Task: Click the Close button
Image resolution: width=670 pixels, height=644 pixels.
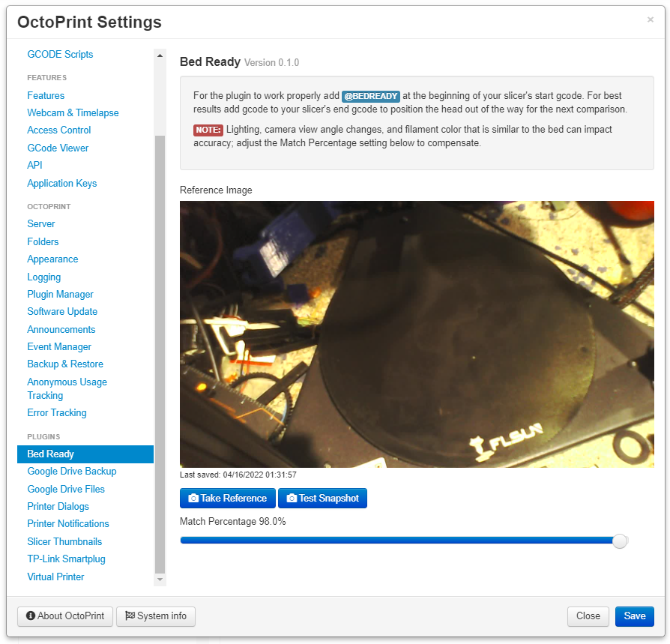Action: pyautogui.click(x=588, y=616)
